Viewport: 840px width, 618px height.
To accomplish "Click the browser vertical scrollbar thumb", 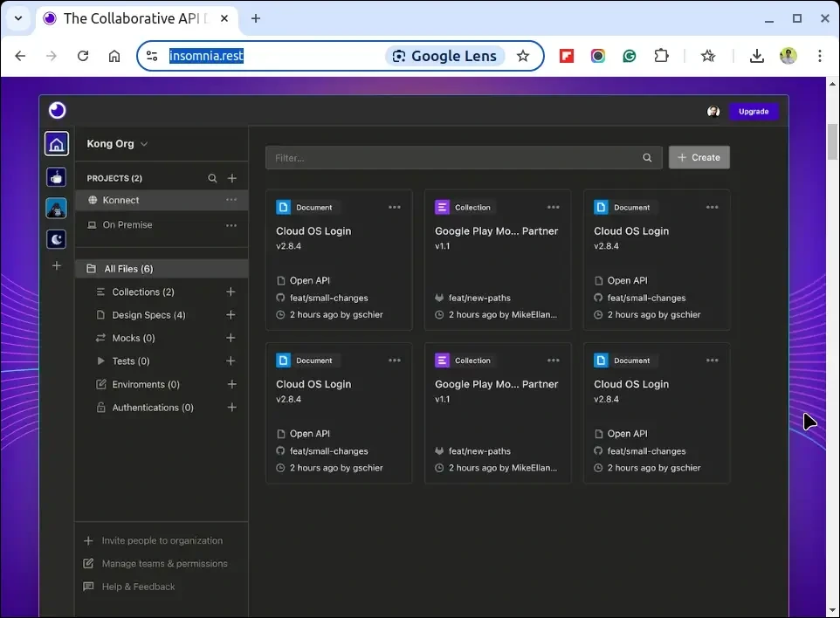I will point(832,141).
